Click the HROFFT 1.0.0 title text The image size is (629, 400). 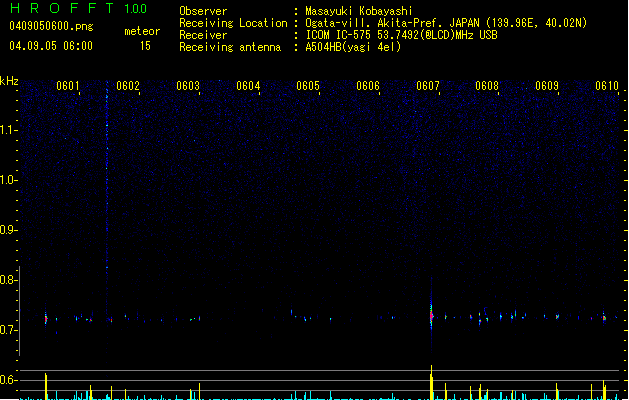[x=78, y=8]
